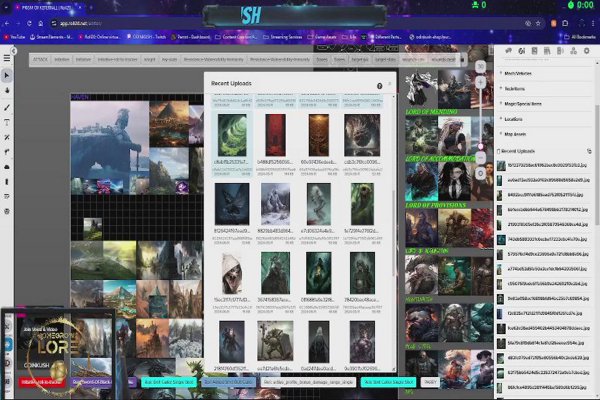
Task: Open the Art Library tab
Action: point(522,51)
